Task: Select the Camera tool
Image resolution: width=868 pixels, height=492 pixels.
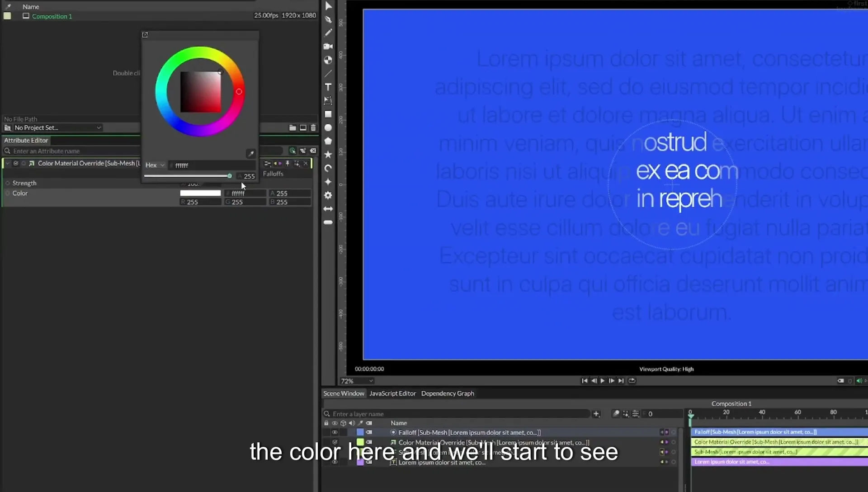Action: point(328,46)
